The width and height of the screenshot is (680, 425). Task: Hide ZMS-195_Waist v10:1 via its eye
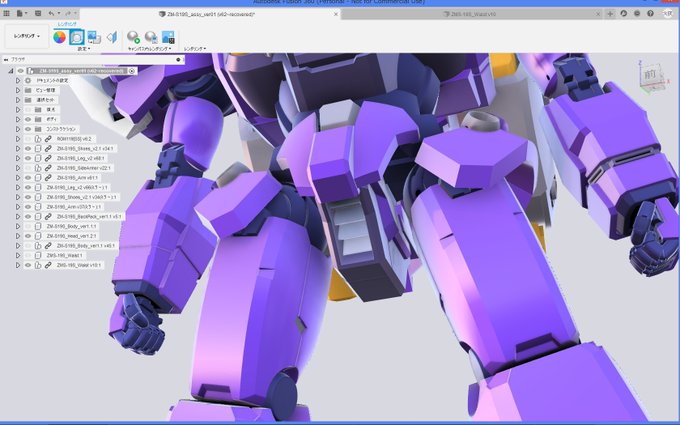tap(28, 265)
